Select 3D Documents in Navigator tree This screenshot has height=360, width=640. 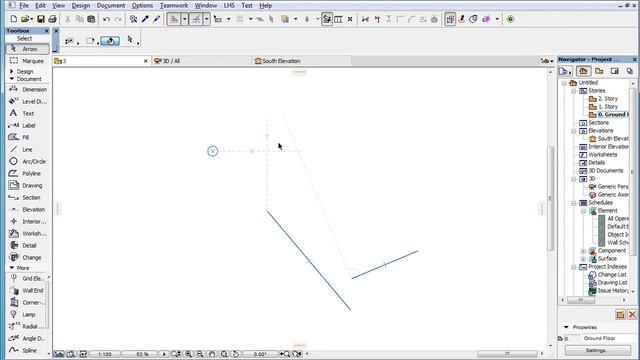click(x=606, y=171)
